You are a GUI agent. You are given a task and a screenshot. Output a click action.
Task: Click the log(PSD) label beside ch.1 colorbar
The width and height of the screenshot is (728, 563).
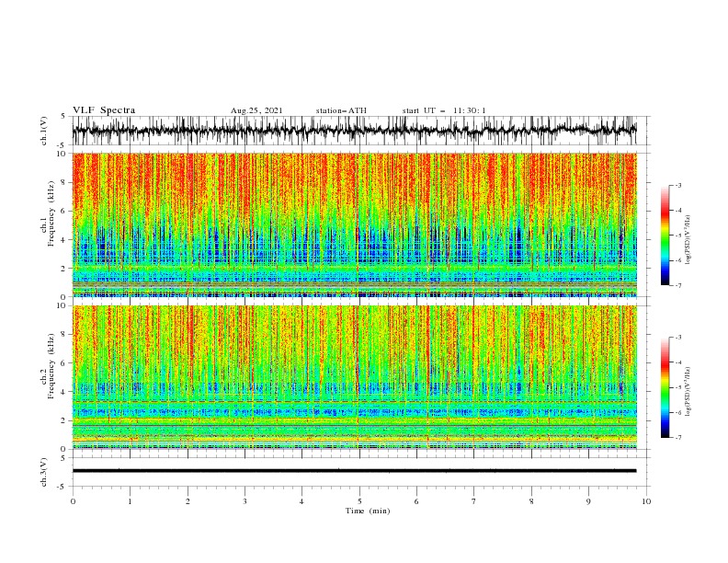click(688, 240)
